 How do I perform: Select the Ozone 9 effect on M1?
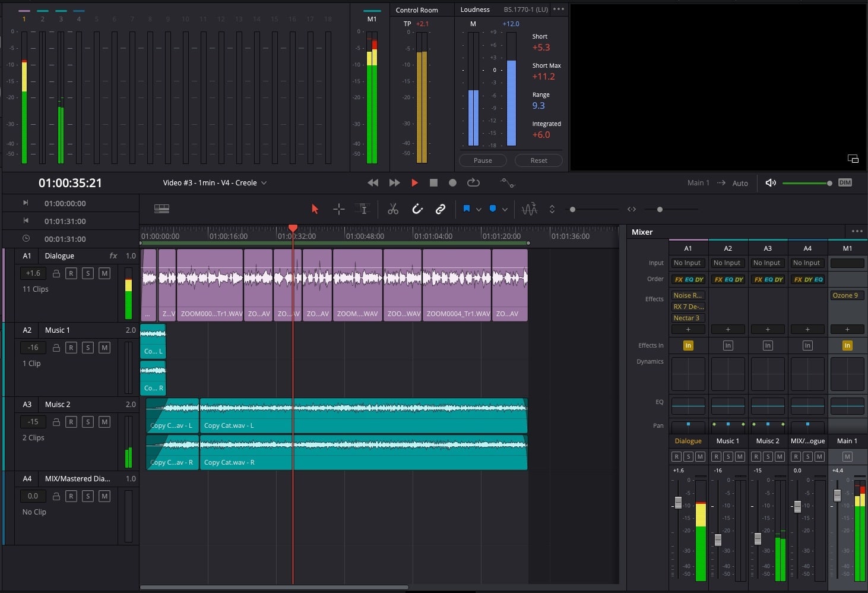pos(847,295)
